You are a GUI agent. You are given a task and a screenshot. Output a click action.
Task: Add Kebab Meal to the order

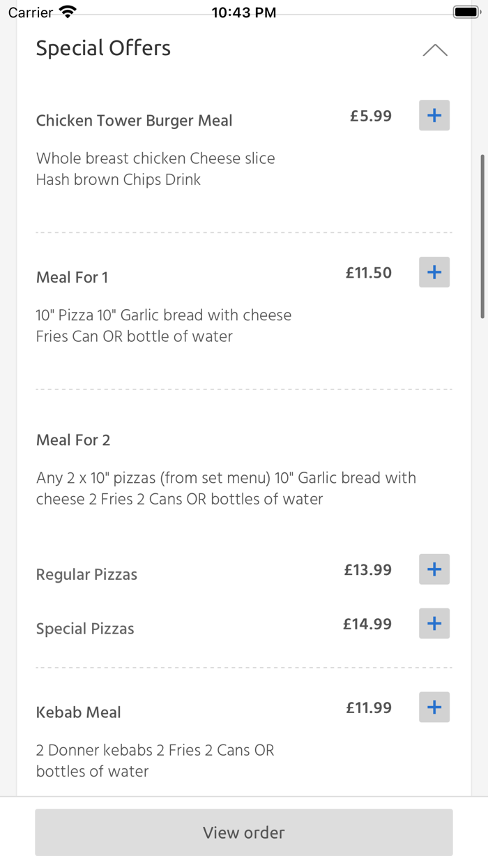click(434, 707)
